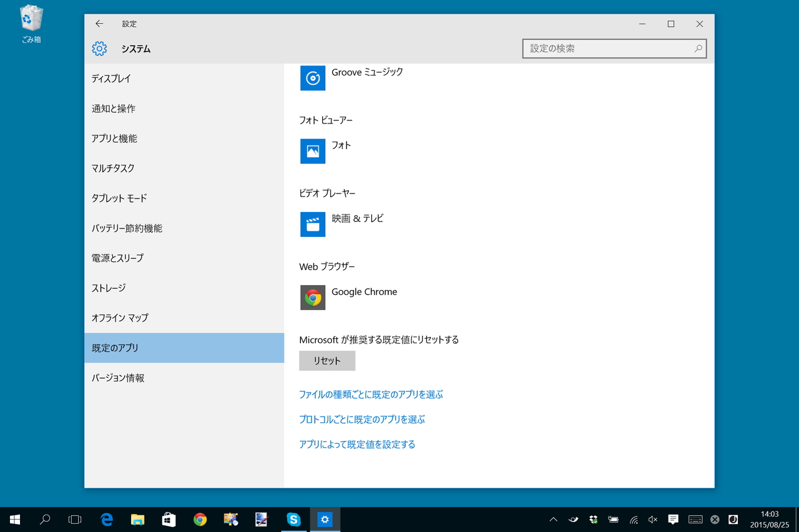Open the Windows Start menu

click(x=15, y=520)
